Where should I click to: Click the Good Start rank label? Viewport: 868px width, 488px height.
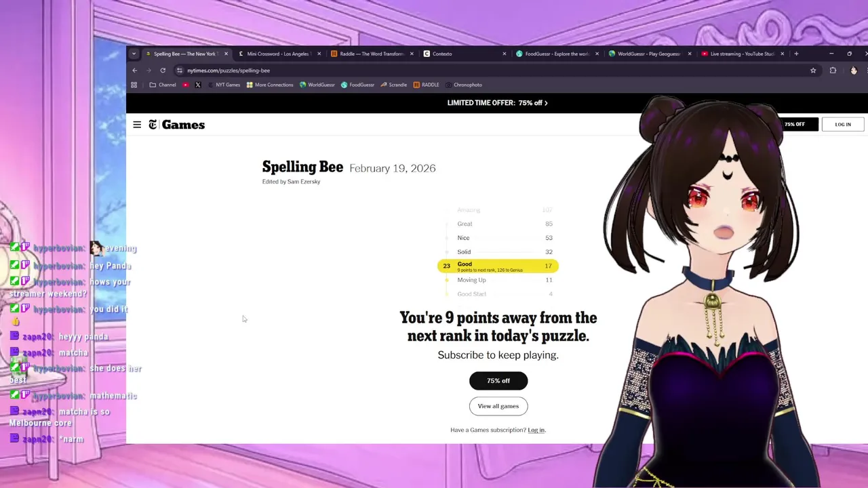pos(471,294)
